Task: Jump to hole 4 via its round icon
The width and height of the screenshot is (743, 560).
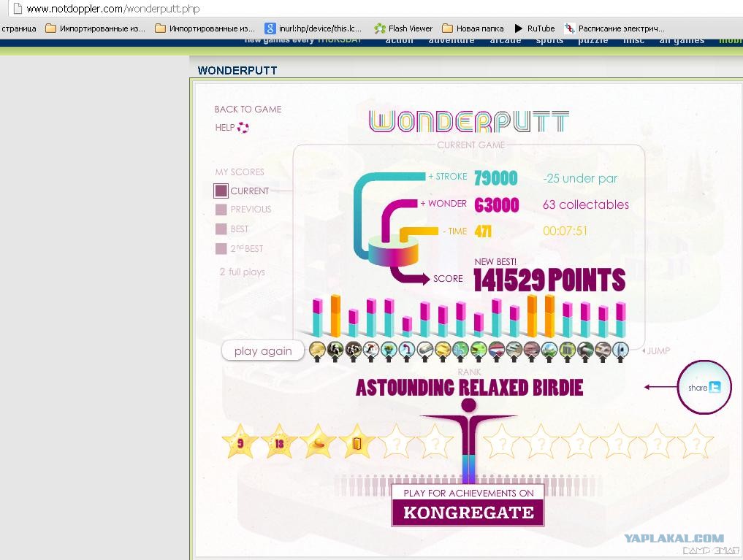Action: (371, 350)
